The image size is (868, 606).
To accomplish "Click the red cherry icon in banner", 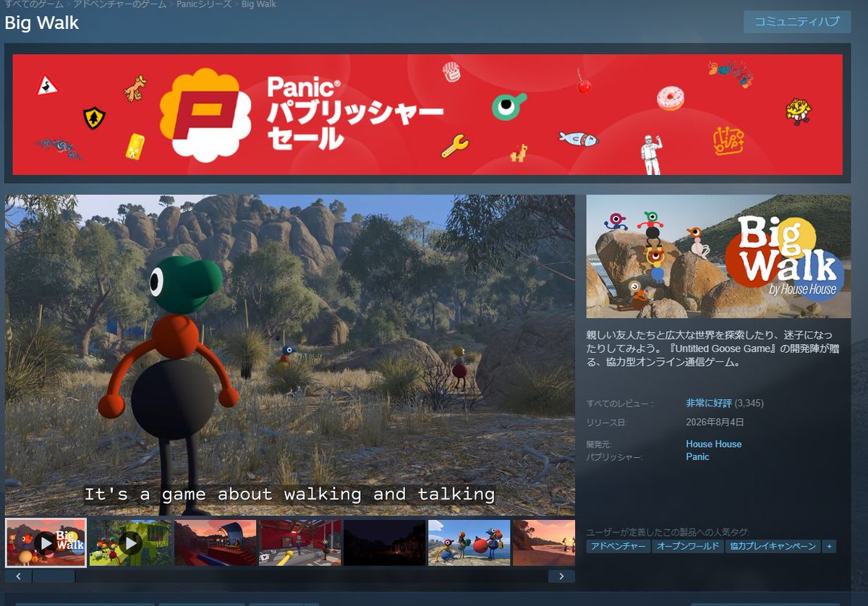I will (584, 84).
